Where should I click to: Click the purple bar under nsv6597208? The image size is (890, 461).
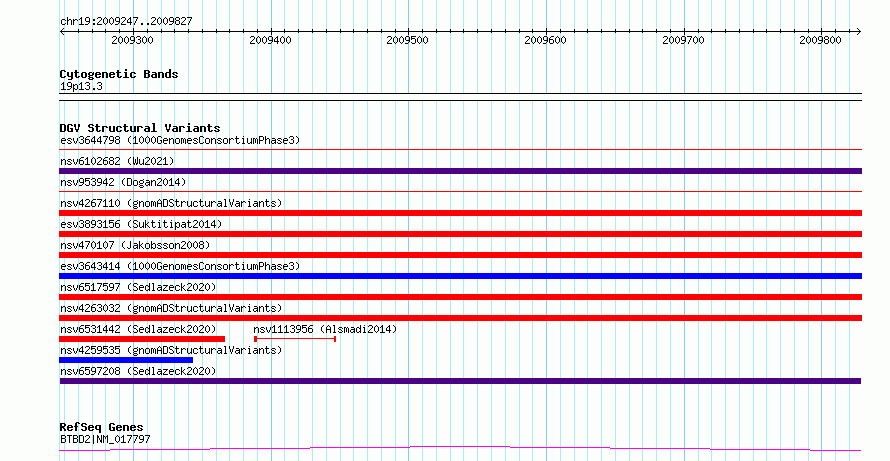pos(460,381)
